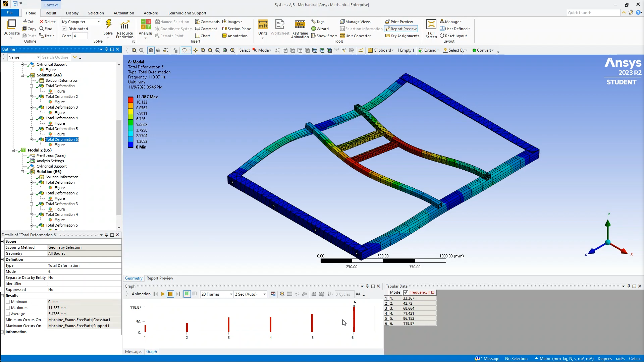Screen dimensions: 644x362
Task: Click Delete in Outline group
Action: pyautogui.click(x=48, y=22)
